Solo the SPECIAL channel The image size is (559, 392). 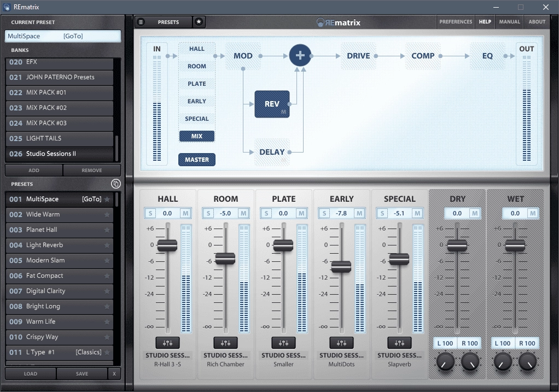(x=382, y=213)
